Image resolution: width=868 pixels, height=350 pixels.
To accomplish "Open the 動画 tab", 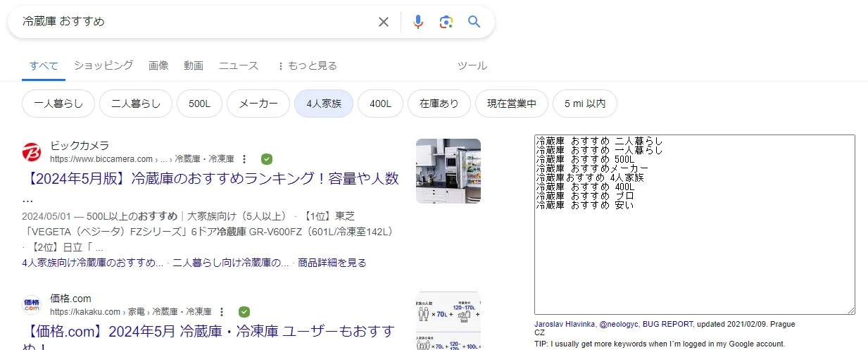I will click(194, 65).
